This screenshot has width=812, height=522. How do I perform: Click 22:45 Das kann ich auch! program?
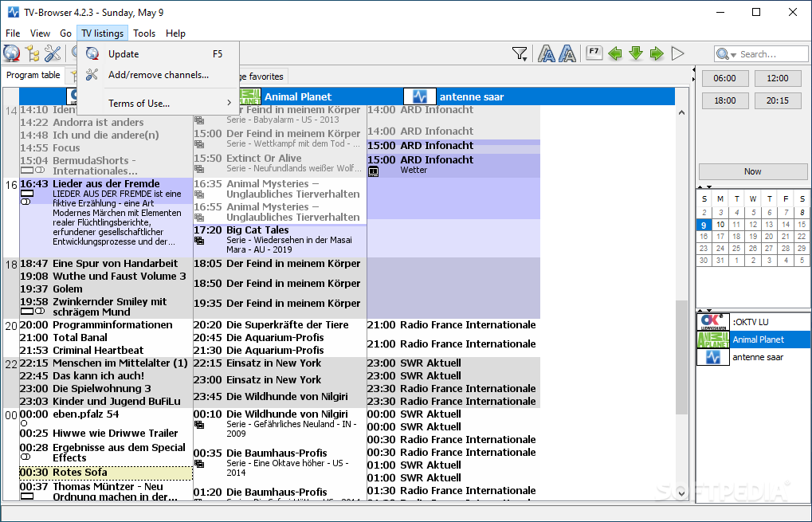[106, 376]
